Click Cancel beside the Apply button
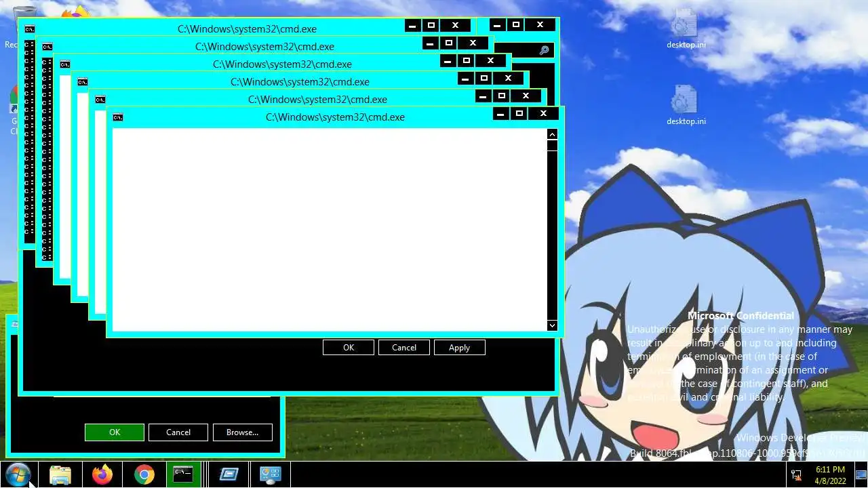The height and width of the screenshot is (488, 868). click(404, 348)
